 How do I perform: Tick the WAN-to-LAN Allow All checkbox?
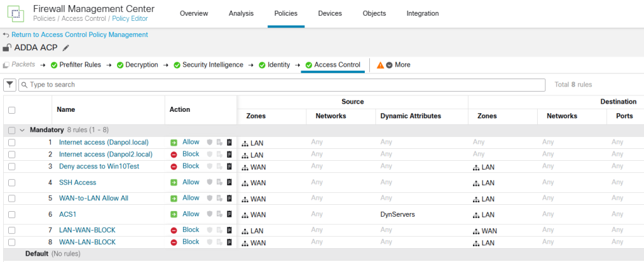pos(11,198)
